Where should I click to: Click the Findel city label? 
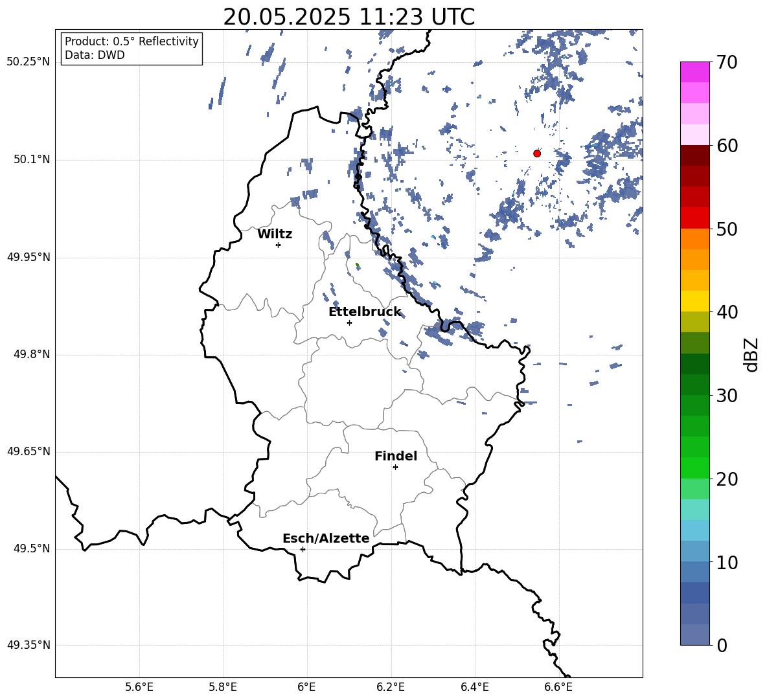(396, 456)
